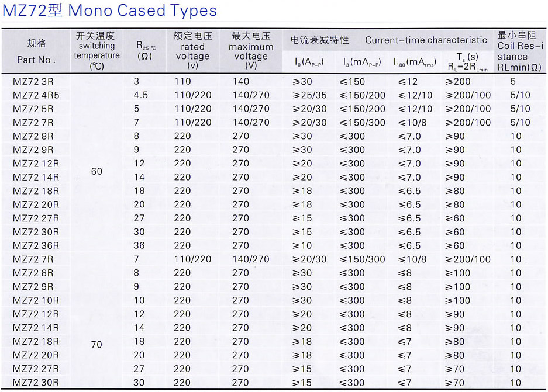Click the Ts value "≥60" for MZ72 36R
Viewport: 548px width, 392px height.
point(455,246)
